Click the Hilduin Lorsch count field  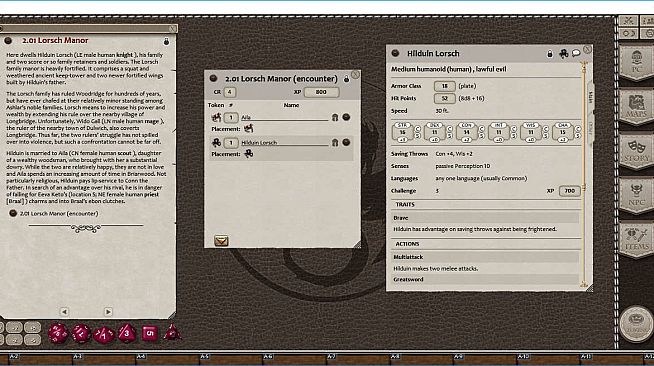(x=231, y=143)
